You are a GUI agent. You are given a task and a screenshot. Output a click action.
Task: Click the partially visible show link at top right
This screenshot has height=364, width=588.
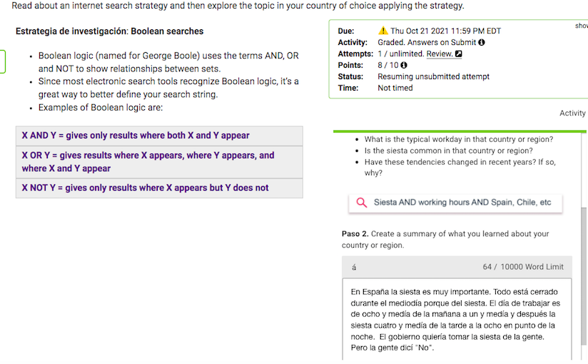coord(582,26)
